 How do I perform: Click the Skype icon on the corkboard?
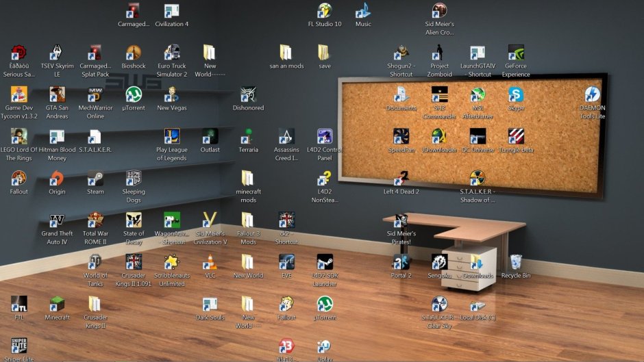[x=516, y=95]
